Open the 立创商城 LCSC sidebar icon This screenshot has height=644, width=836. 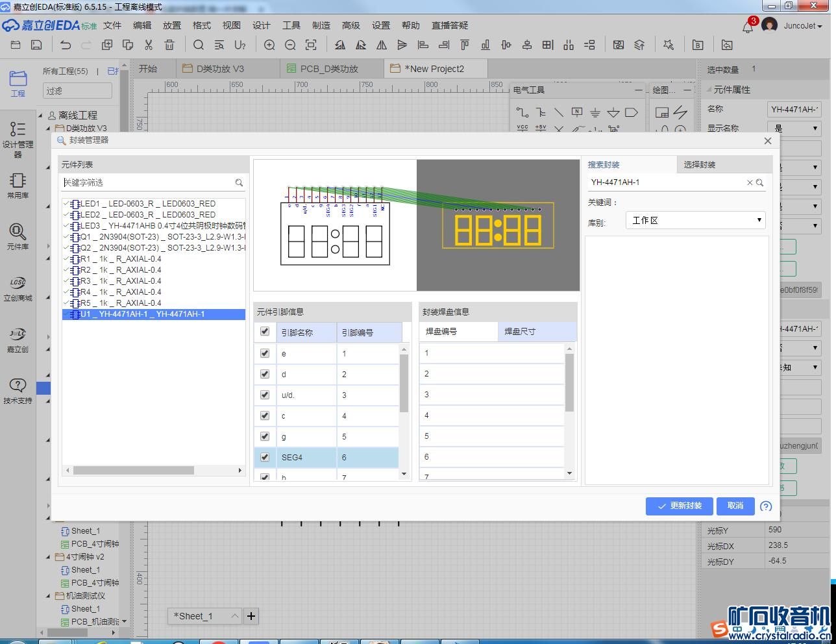tap(18, 288)
